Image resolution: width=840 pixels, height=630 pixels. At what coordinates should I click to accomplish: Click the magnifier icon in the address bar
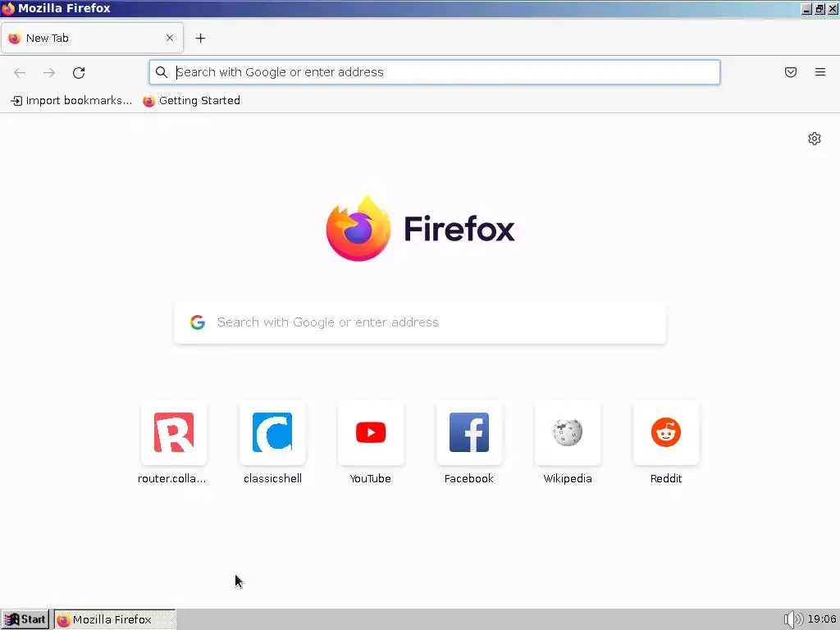[x=162, y=72]
